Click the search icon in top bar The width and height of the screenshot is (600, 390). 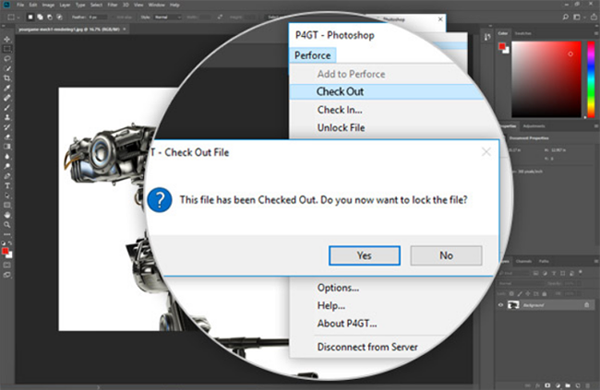(566, 17)
